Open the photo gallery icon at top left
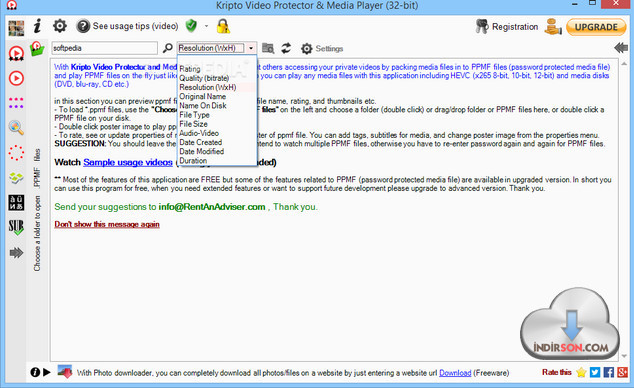 pos(16,28)
